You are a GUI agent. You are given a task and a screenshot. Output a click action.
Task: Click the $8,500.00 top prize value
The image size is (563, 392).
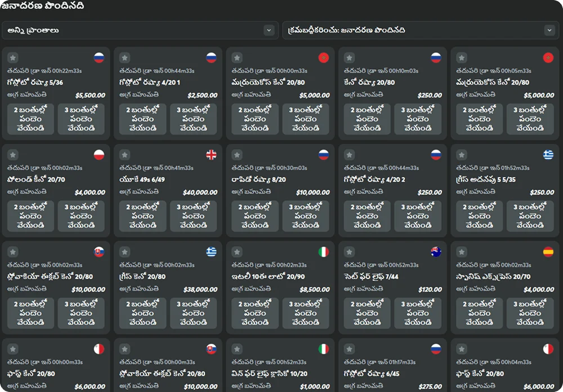pos(315,290)
